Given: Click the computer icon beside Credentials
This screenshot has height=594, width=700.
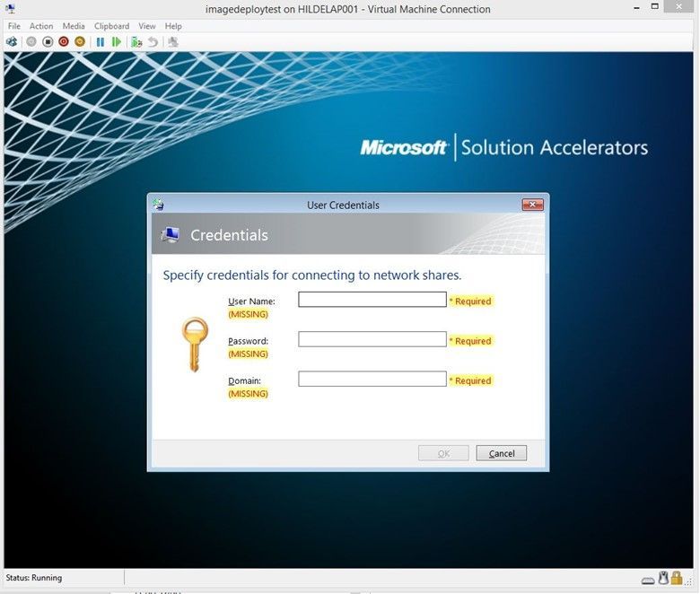Looking at the screenshot, I should point(171,235).
